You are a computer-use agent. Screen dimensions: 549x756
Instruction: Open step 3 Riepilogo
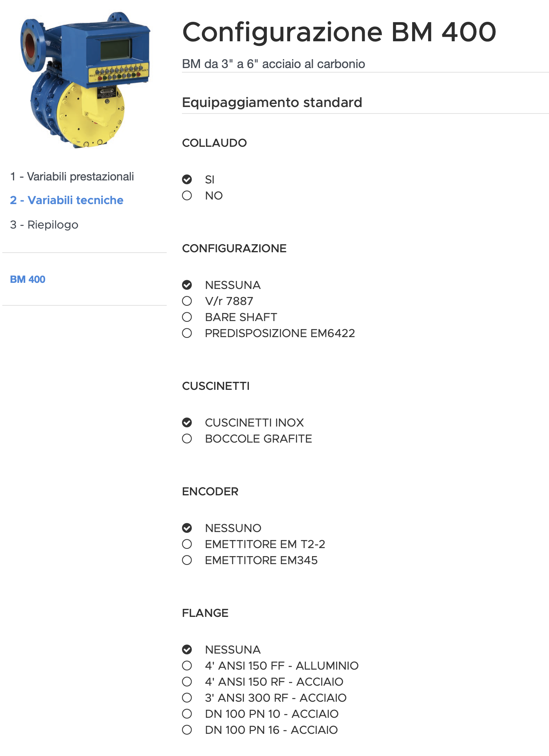pyautogui.click(x=44, y=225)
